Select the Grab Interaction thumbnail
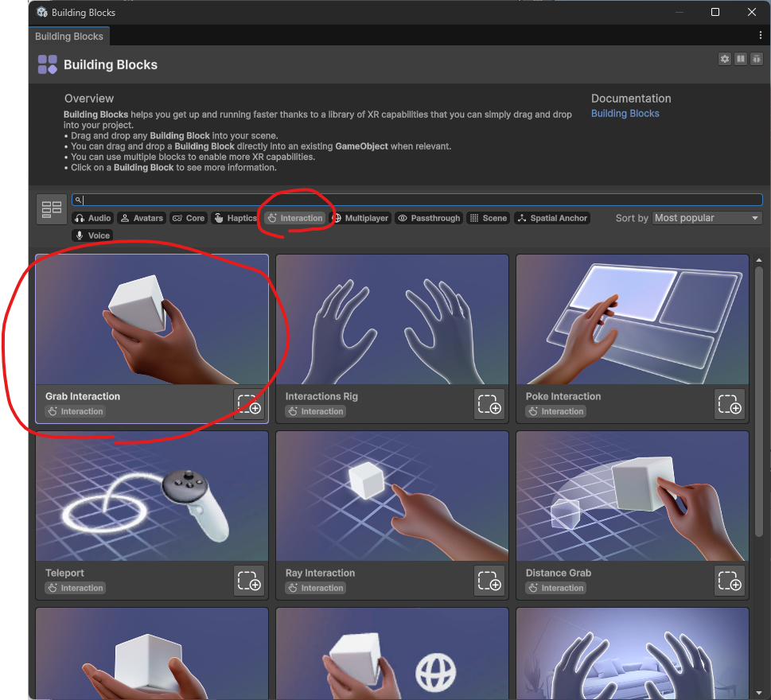This screenshot has height=700, width=771. pyautogui.click(x=152, y=320)
